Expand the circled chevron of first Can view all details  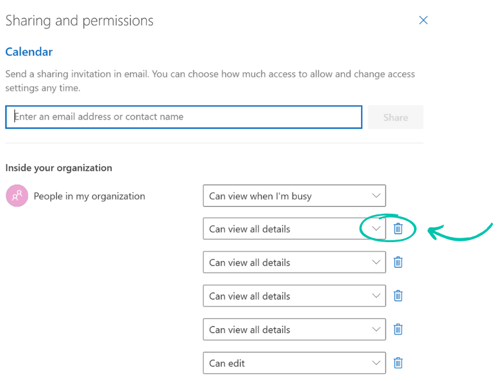(376, 229)
